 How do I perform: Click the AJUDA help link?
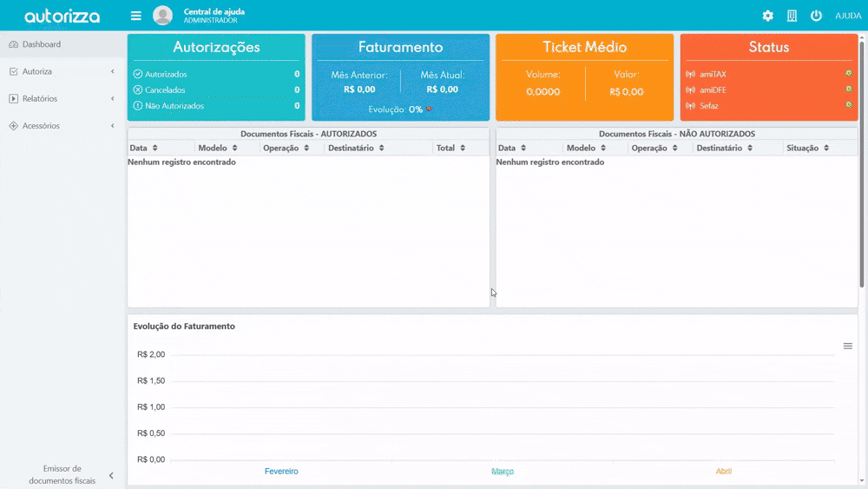click(x=847, y=16)
